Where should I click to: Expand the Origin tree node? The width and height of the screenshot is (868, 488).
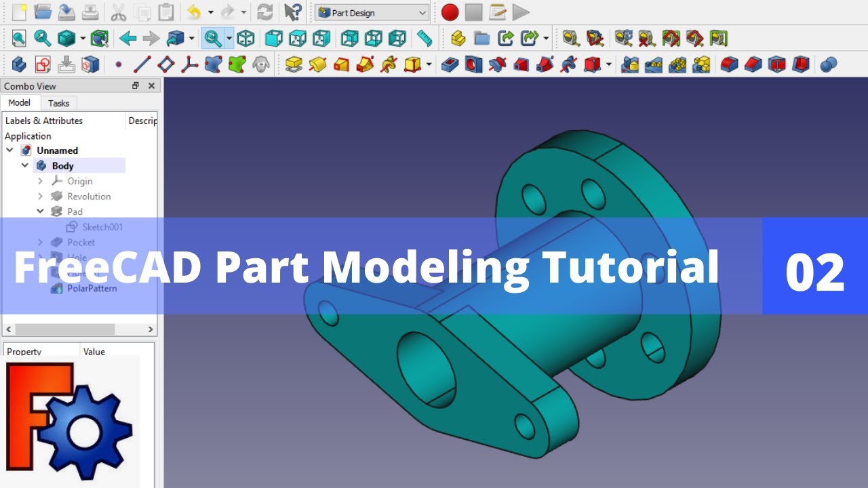tap(40, 181)
